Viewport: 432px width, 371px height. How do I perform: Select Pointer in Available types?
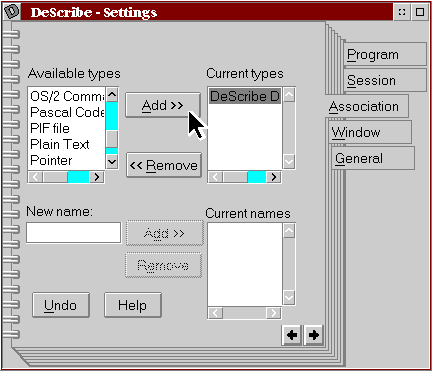click(67, 160)
